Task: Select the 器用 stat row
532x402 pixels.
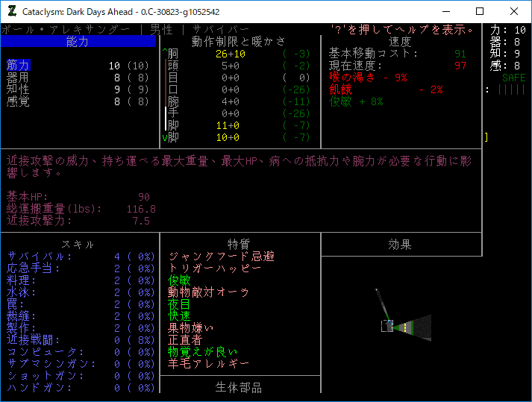Action: (18, 78)
